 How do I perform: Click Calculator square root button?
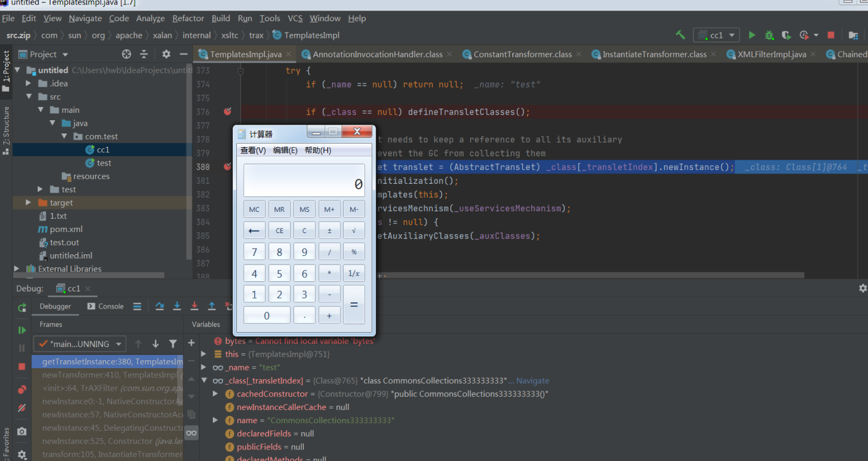pyautogui.click(x=354, y=230)
